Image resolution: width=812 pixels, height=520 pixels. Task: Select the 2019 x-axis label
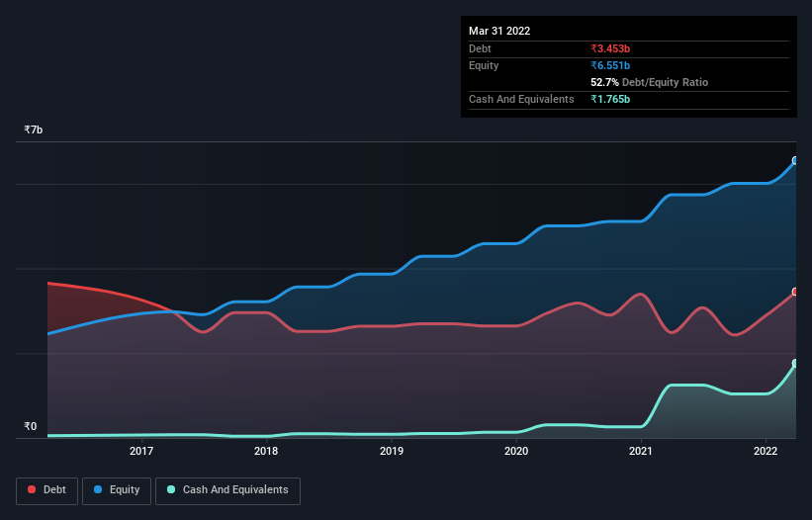(x=392, y=451)
